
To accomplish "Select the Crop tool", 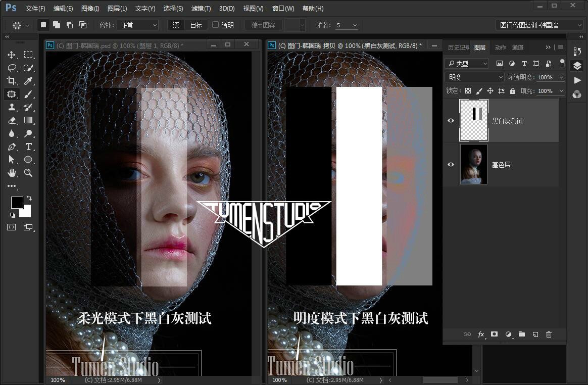I will (x=11, y=81).
